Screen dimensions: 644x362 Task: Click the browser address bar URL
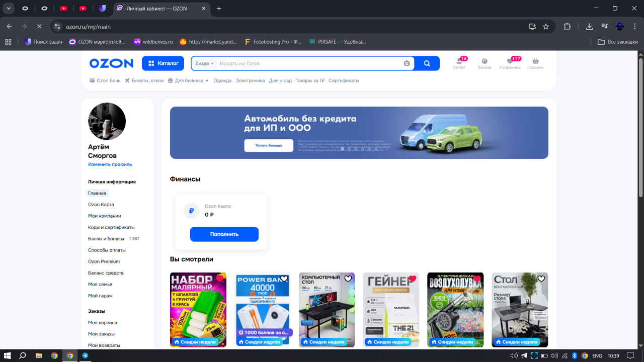pyautogui.click(x=88, y=27)
